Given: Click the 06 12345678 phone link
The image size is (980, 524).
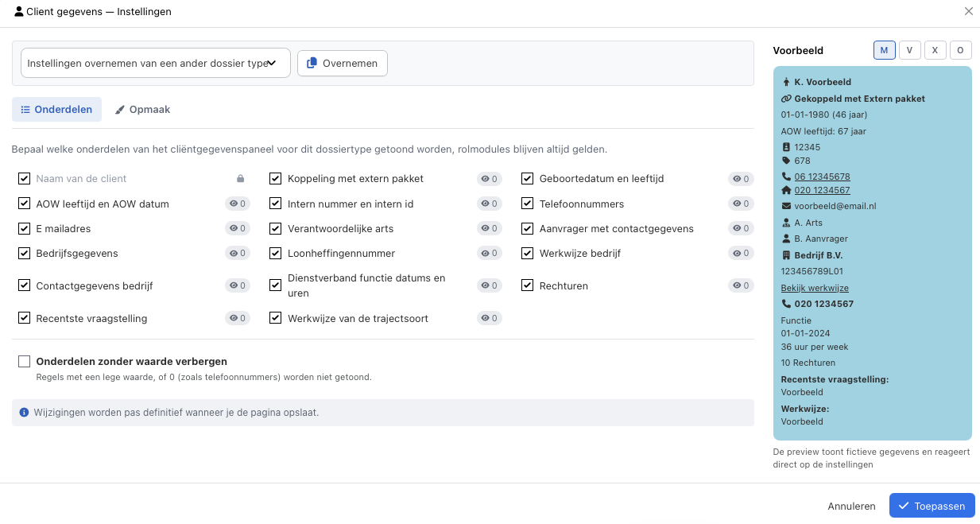Looking at the screenshot, I should [822, 177].
